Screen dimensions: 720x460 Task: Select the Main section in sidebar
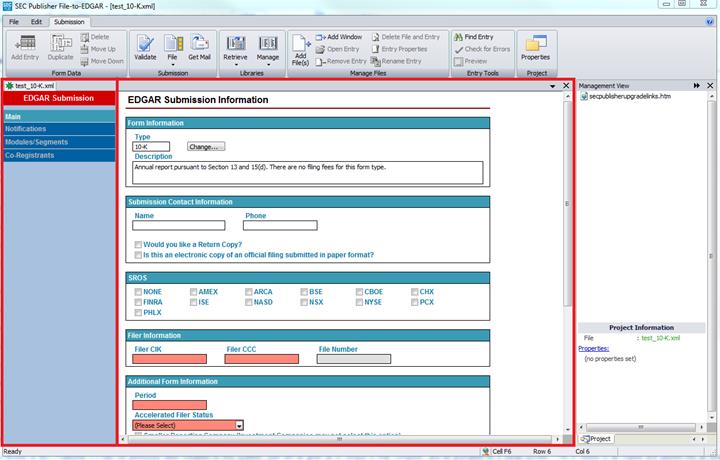pyautogui.click(x=59, y=116)
